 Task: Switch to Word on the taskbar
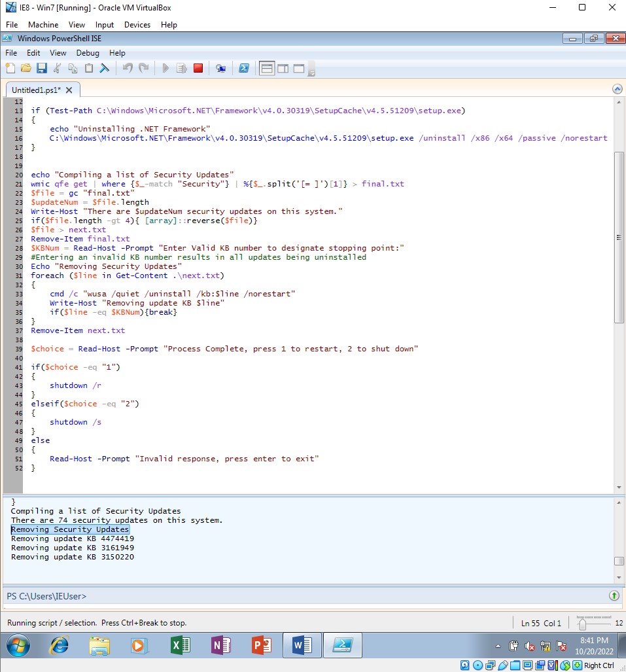coord(302,645)
